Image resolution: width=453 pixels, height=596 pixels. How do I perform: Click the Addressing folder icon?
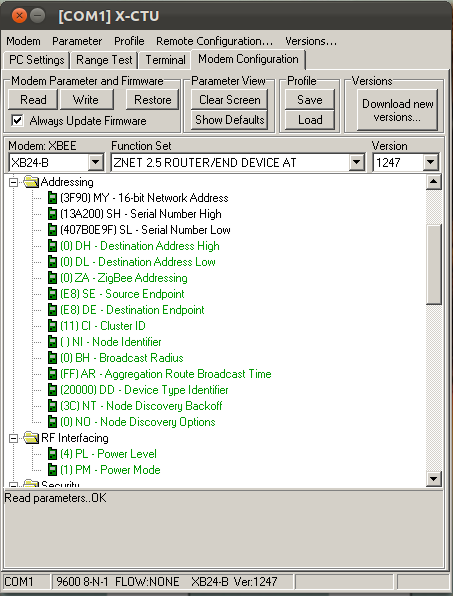click(x=31, y=182)
